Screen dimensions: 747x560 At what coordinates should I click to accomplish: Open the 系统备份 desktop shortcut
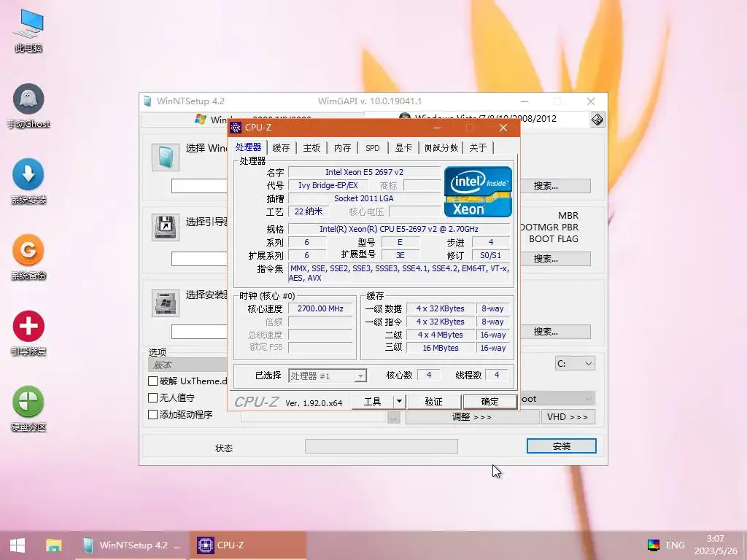pyautogui.click(x=28, y=257)
